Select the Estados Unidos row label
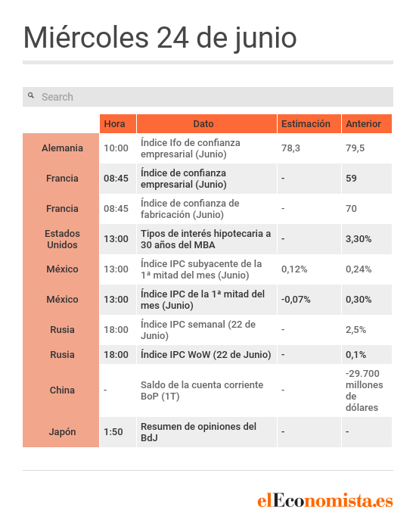 click(x=61, y=239)
